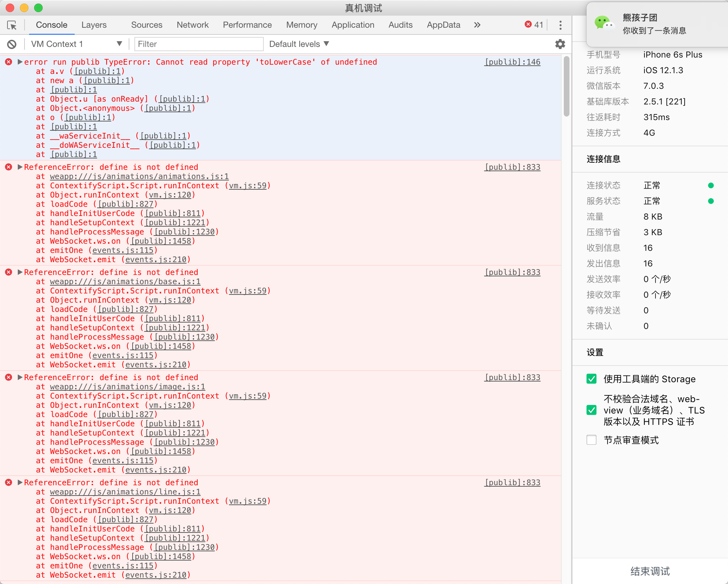Viewport: 728px width, 584px height.
Task: Select the iPhone 6s Plus value
Action: tap(673, 55)
